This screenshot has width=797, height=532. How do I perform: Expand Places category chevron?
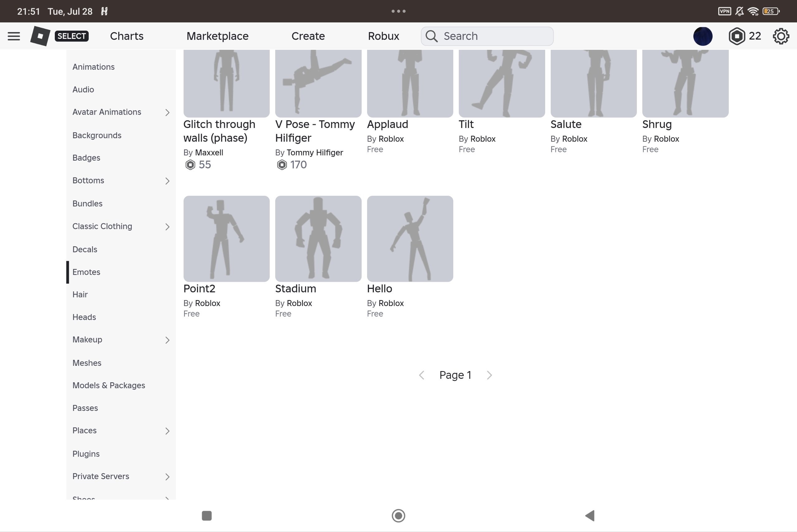(167, 431)
